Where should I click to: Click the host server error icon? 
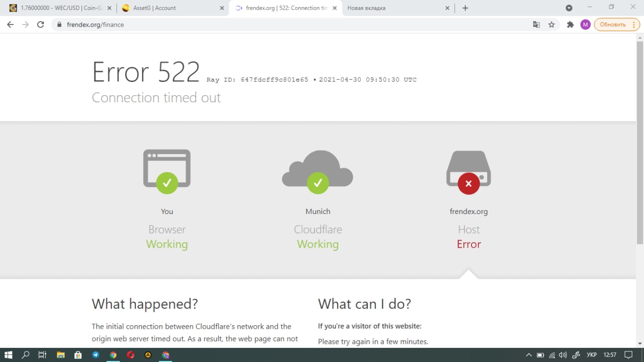(x=468, y=172)
